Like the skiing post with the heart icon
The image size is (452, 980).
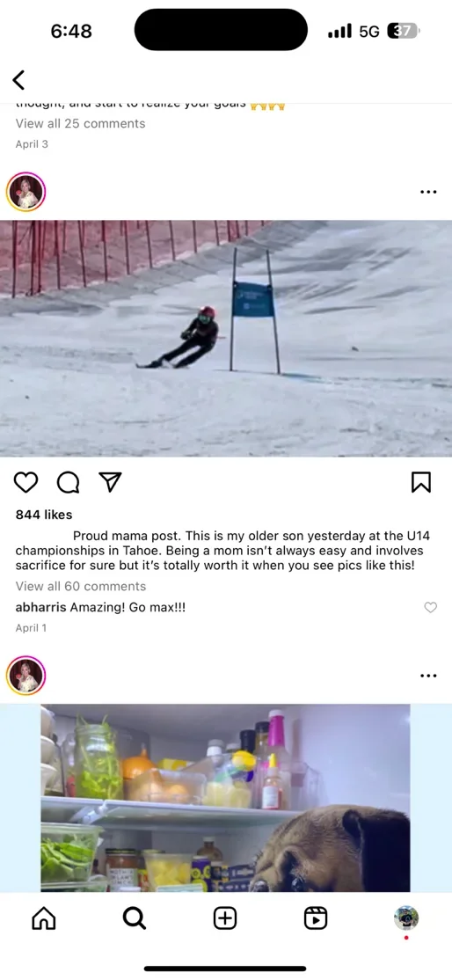pos(26,482)
